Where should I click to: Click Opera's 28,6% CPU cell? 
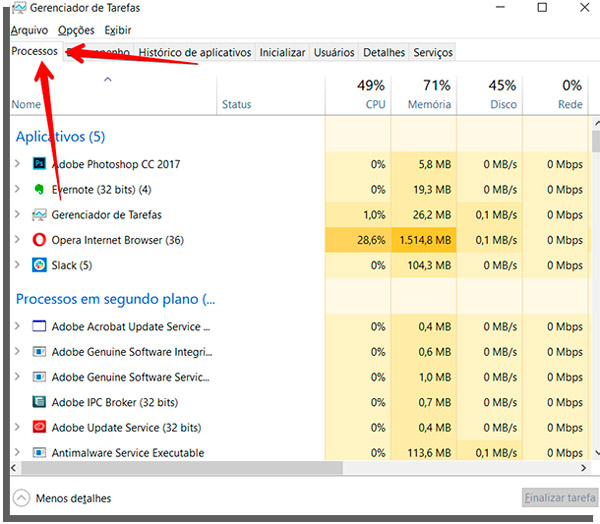coord(358,240)
